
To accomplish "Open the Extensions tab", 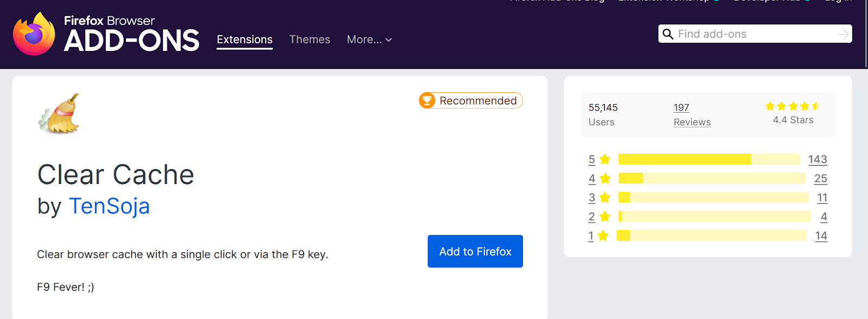I will [x=245, y=40].
